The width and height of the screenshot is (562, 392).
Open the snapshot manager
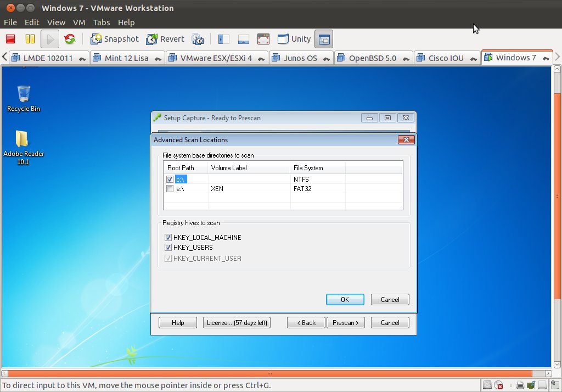pos(198,39)
